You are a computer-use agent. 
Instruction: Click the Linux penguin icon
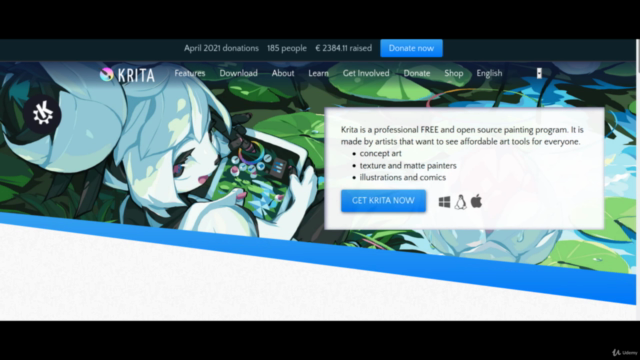tap(460, 202)
